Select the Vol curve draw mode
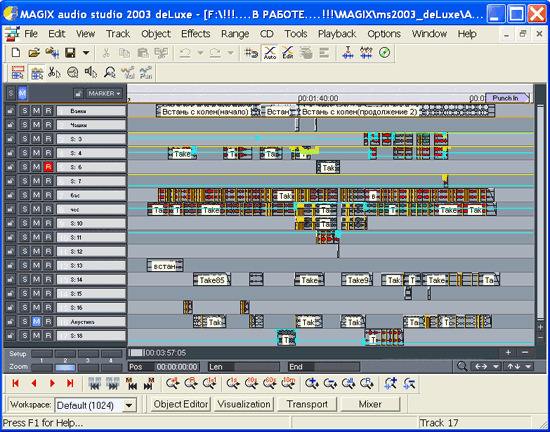The width and height of the screenshot is (550, 432). click(x=128, y=73)
